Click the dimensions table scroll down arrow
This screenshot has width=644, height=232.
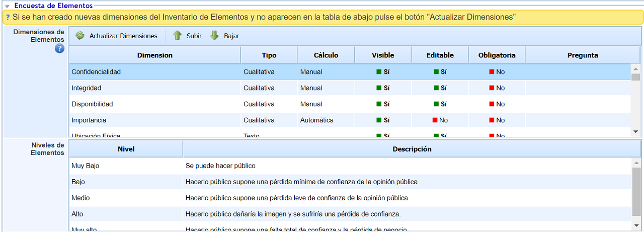[x=635, y=131]
